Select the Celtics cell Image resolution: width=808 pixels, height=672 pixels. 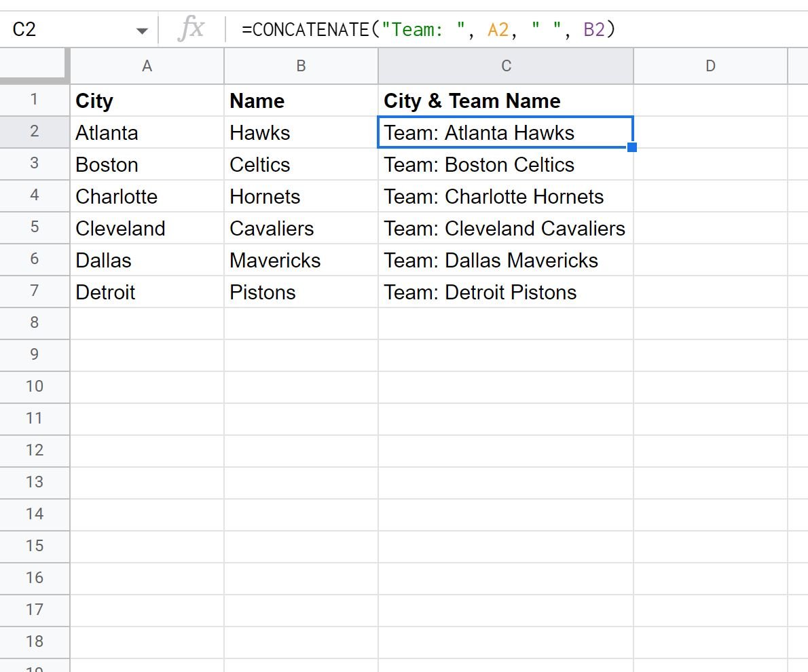301,164
